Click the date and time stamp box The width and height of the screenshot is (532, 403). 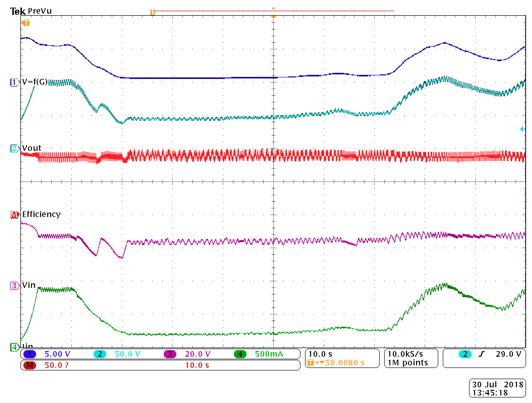[497, 388]
